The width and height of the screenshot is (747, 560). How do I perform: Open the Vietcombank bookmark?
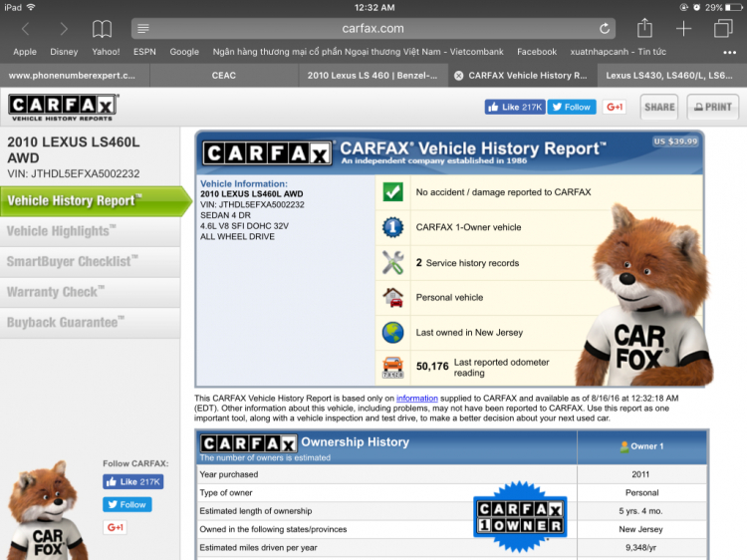tap(358, 52)
